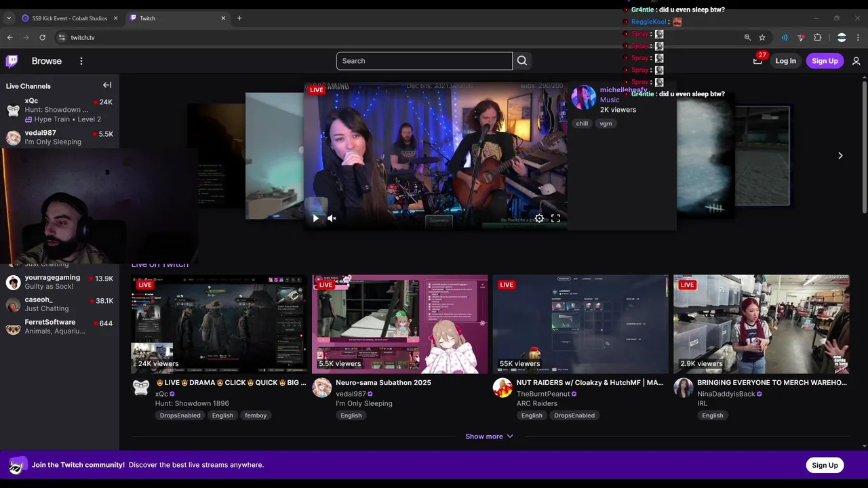Collapse the Live Channels sidebar
Screen dimensions: 868x488
(x=107, y=85)
